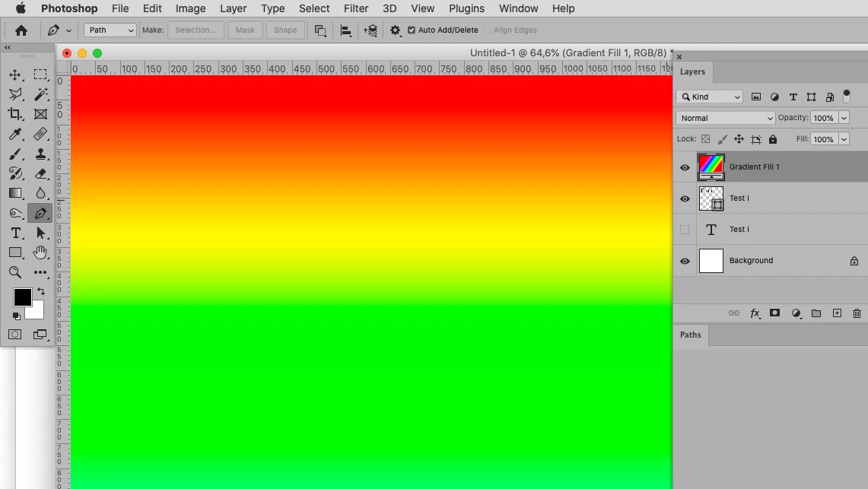Select the Eyedropper tool

pyautogui.click(x=15, y=134)
